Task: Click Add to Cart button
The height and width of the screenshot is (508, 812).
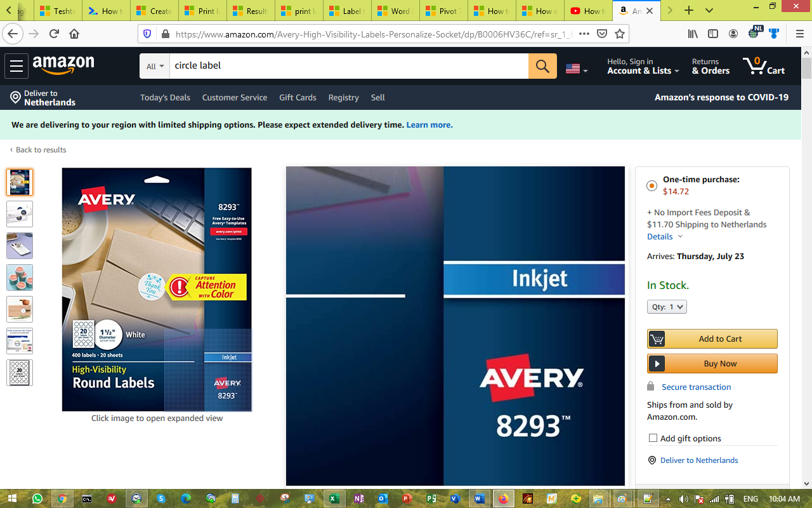Action: (712, 339)
